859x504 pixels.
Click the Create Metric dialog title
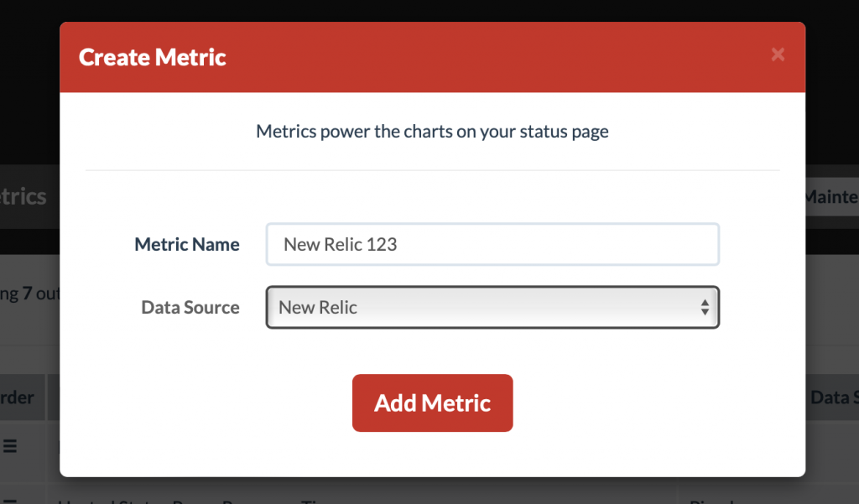pyautogui.click(x=152, y=57)
